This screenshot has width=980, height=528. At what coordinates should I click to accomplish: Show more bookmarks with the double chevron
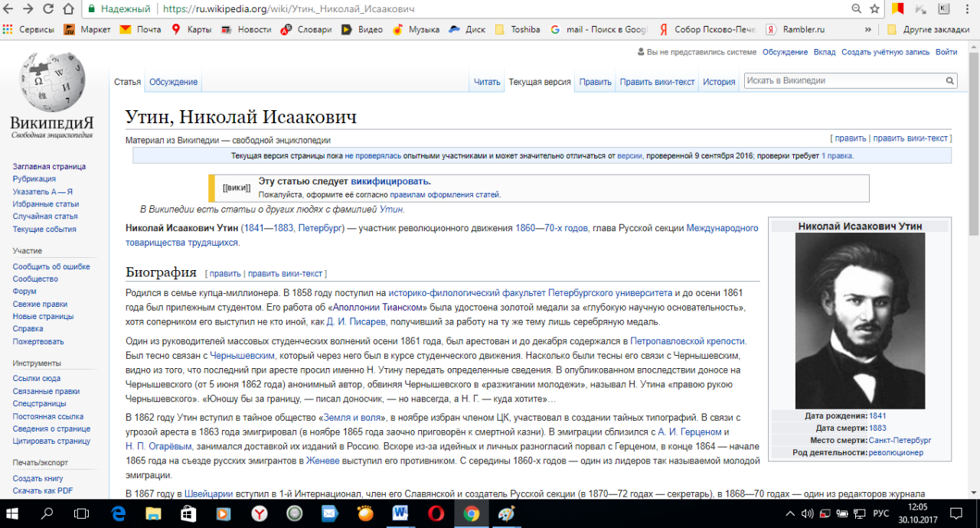[868, 30]
